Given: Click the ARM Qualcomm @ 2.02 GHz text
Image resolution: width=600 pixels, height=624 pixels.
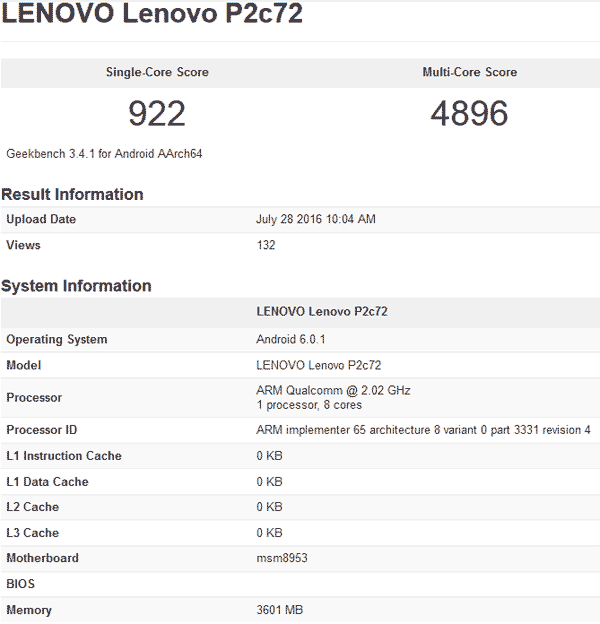Looking at the screenshot, I should click(333, 390).
